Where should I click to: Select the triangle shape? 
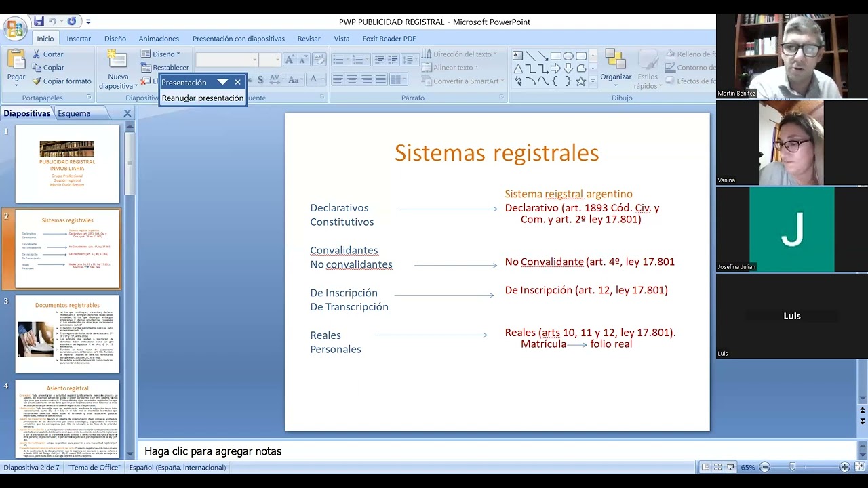click(x=517, y=68)
